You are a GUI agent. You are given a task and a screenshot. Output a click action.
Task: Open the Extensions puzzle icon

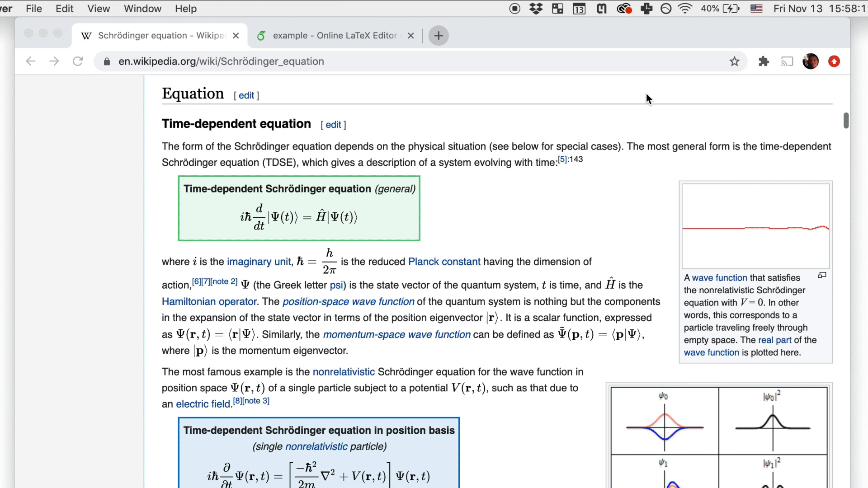(764, 61)
